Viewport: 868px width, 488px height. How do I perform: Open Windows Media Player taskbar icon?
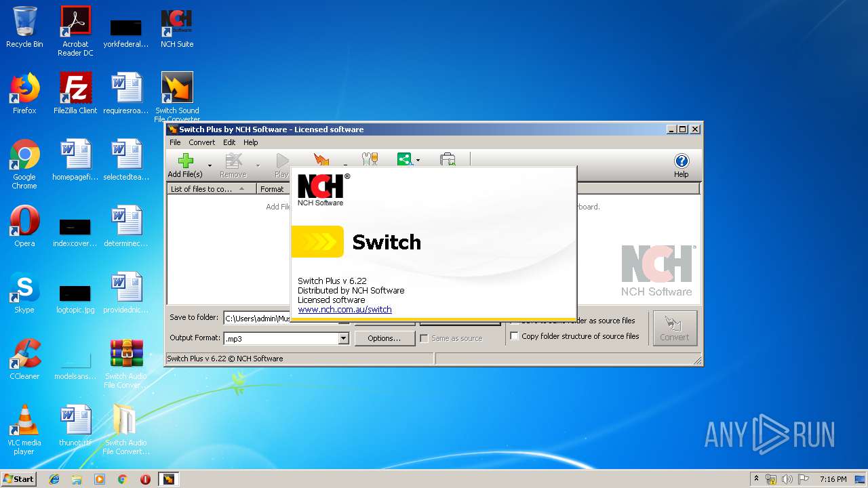point(100,479)
